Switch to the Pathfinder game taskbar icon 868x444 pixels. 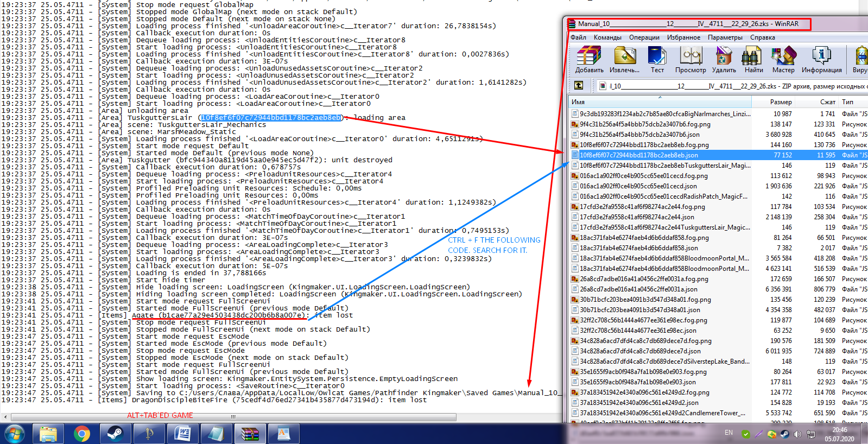[149, 434]
